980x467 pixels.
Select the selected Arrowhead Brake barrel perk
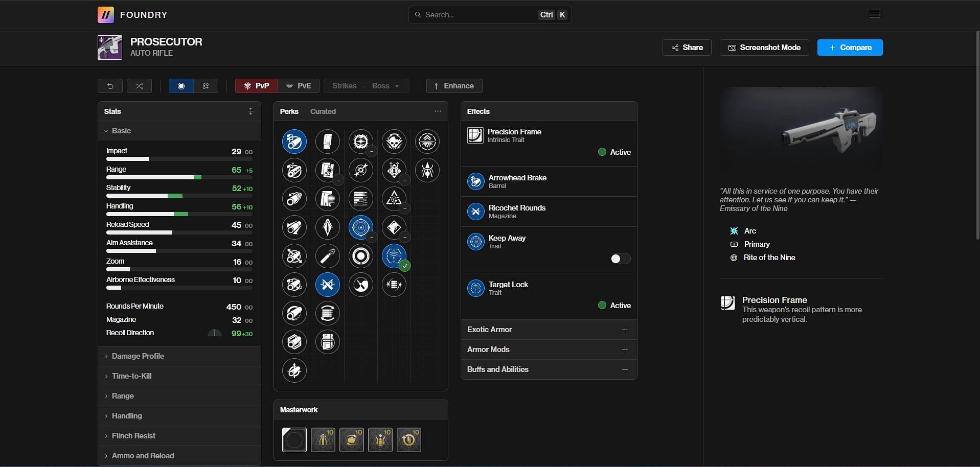294,142
